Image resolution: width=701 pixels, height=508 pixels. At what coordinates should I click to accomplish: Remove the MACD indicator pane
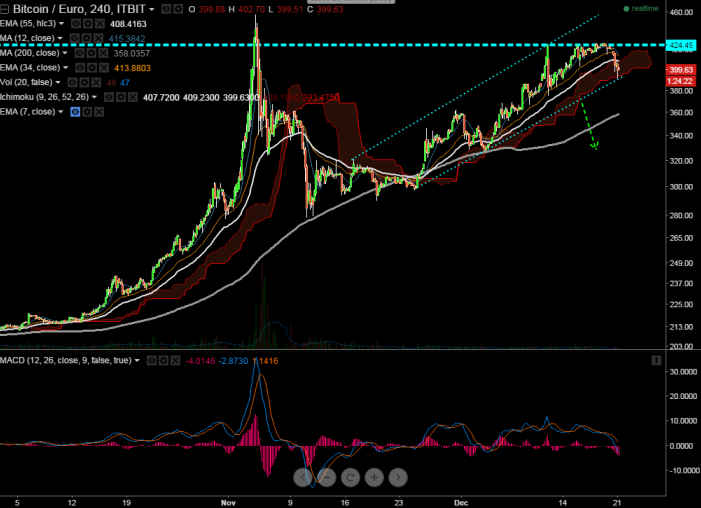click(x=175, y=360)
